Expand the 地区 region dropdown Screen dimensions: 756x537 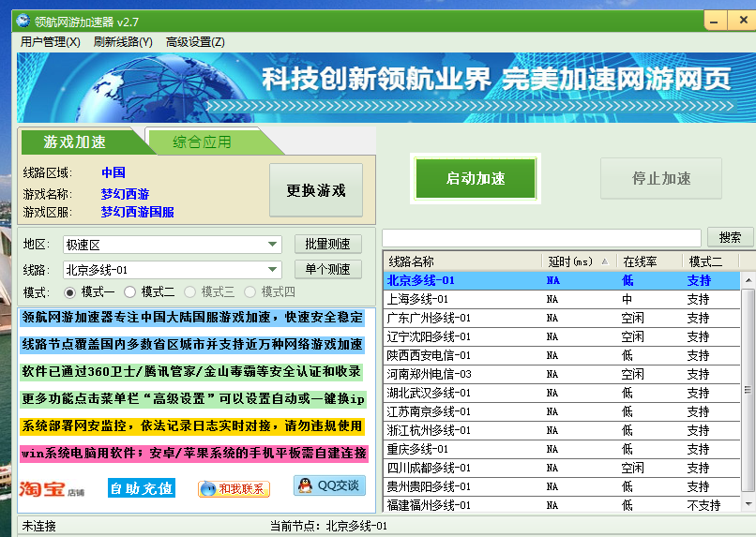(272, 245)
